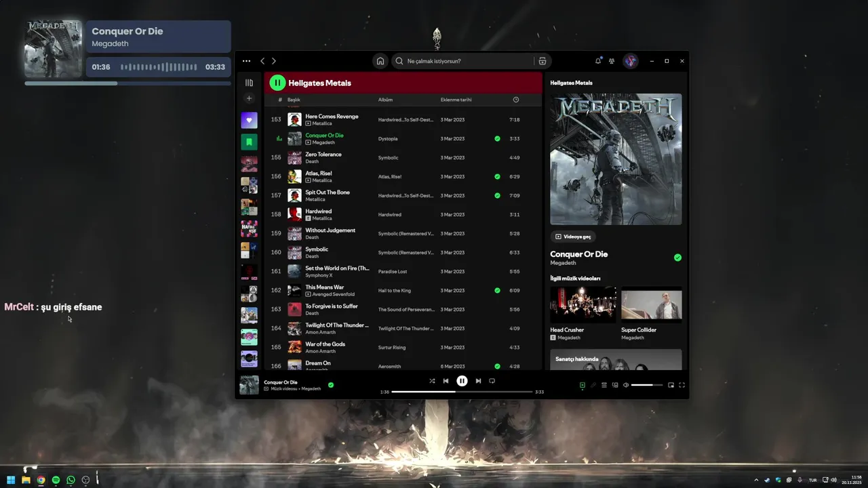Sort by the Eklenme tarihi column
Image resolution: width=868 pixels, height=488 pixels.
[456, 100]
